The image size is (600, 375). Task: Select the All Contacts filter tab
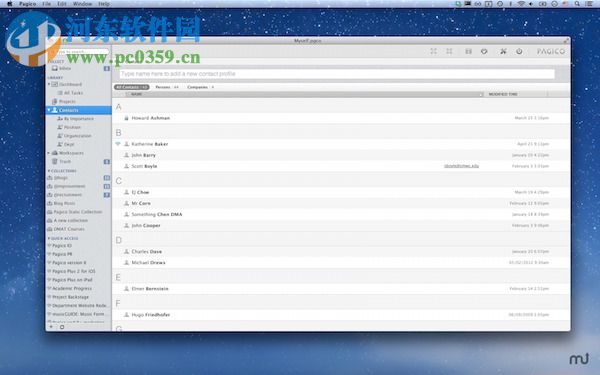pos(131,87)
